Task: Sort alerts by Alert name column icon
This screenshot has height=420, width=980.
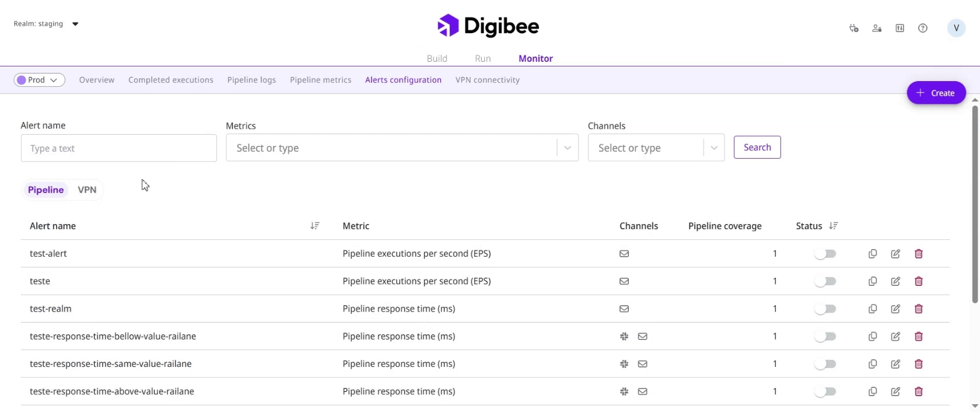Action: 315,226
